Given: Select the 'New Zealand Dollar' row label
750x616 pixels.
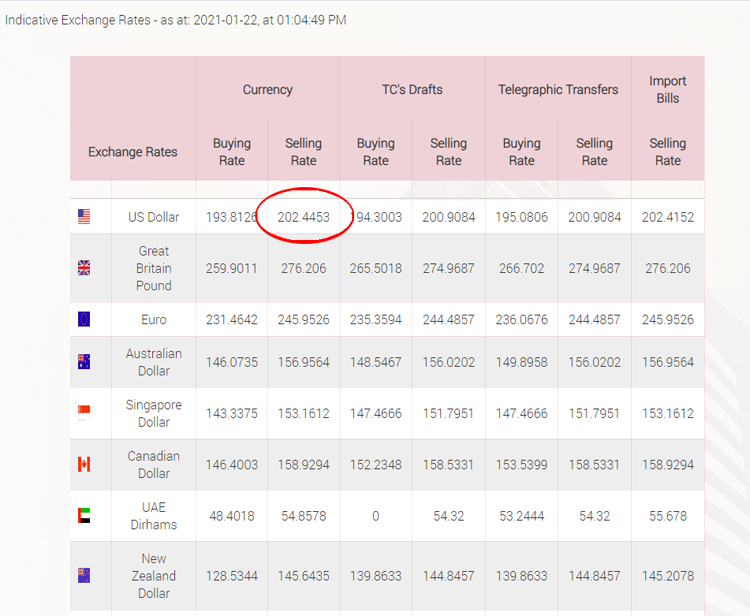Looking at the screenshot, I should click(x=154, y=576).
